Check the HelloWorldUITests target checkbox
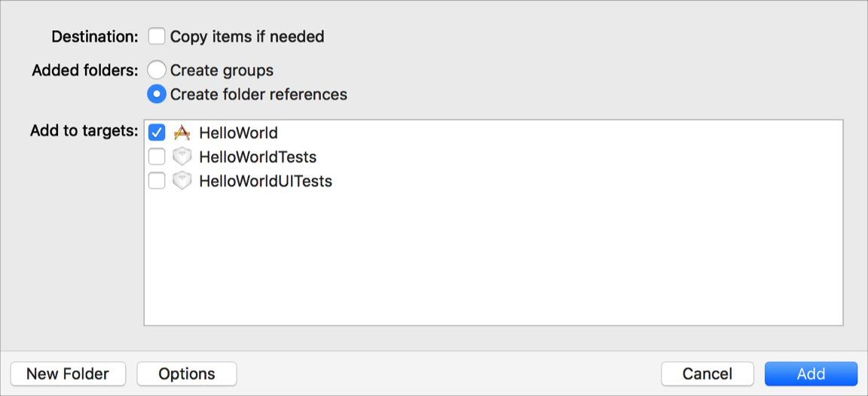Viewport: 868px width, 396px height. [157, 181]
